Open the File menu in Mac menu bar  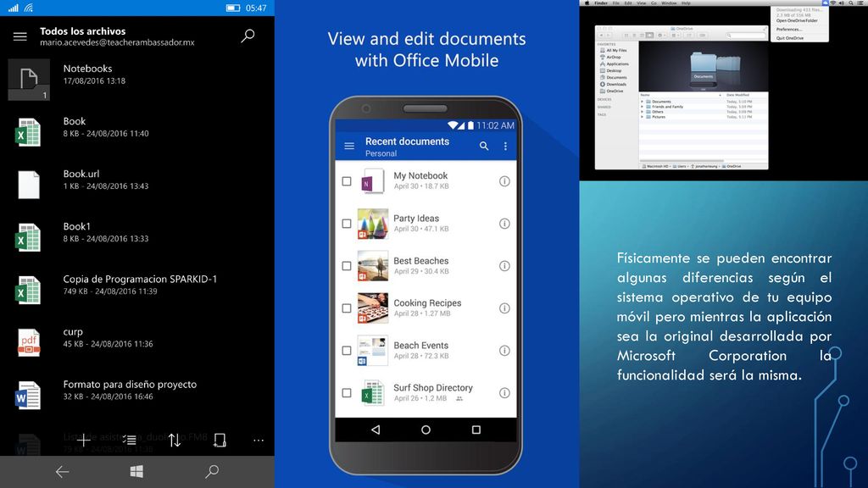(x=615, y=3)
